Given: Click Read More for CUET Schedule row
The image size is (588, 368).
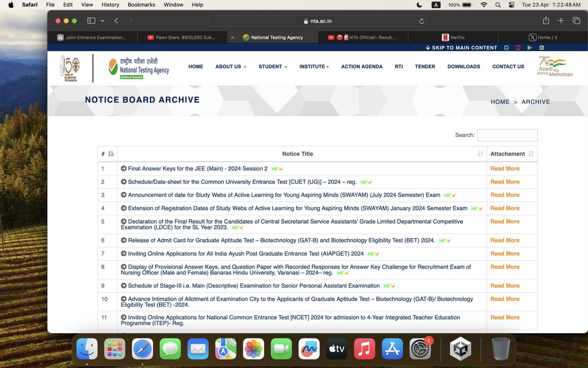Looking at the screenshot, I should (x=505, y=182).
